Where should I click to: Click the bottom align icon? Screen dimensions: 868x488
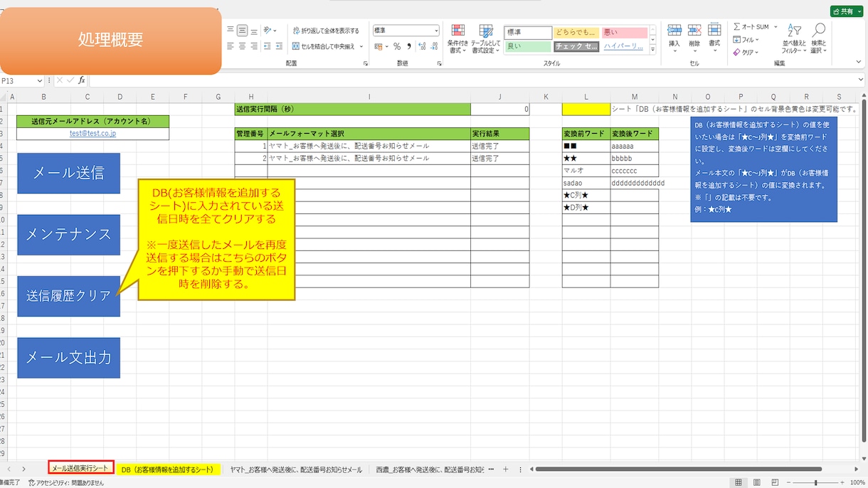coord(254,31)
